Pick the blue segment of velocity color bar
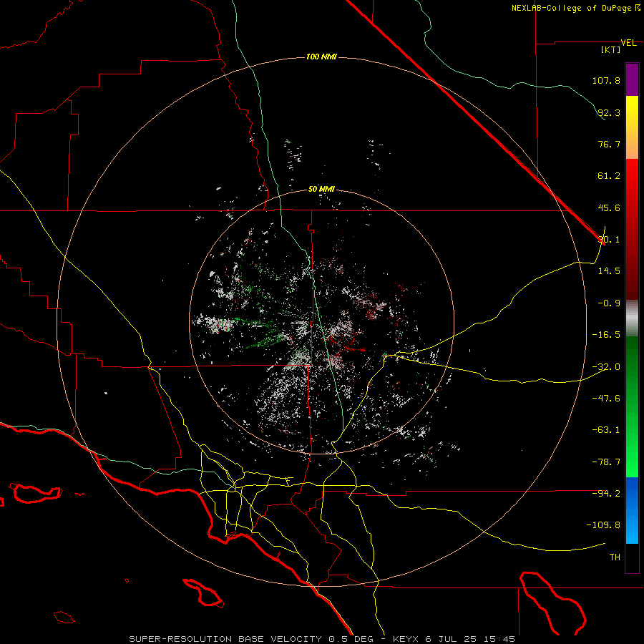The image size is (644, 644). point(632,510)
